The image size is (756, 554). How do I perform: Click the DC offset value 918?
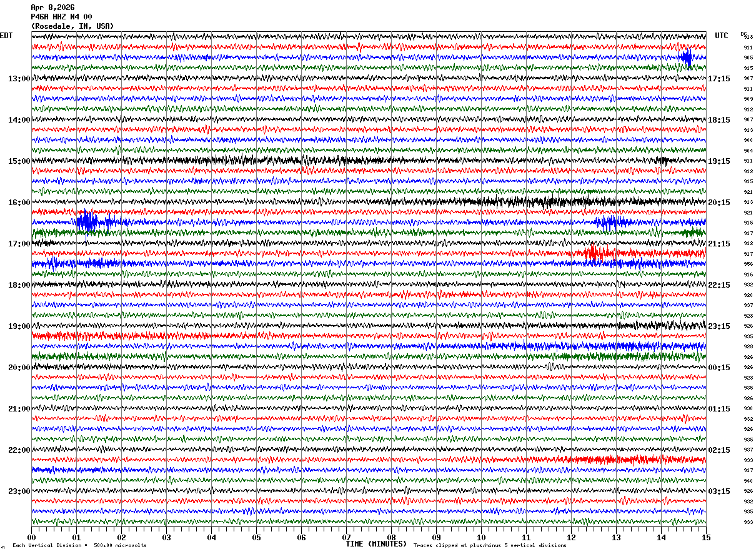(748, 38)
